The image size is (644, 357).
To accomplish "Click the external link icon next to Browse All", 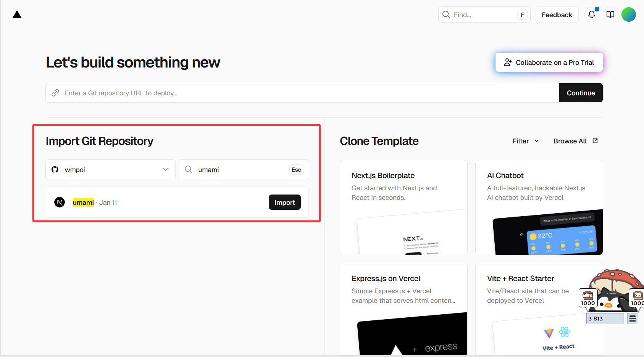I will (x=595, y=141).
